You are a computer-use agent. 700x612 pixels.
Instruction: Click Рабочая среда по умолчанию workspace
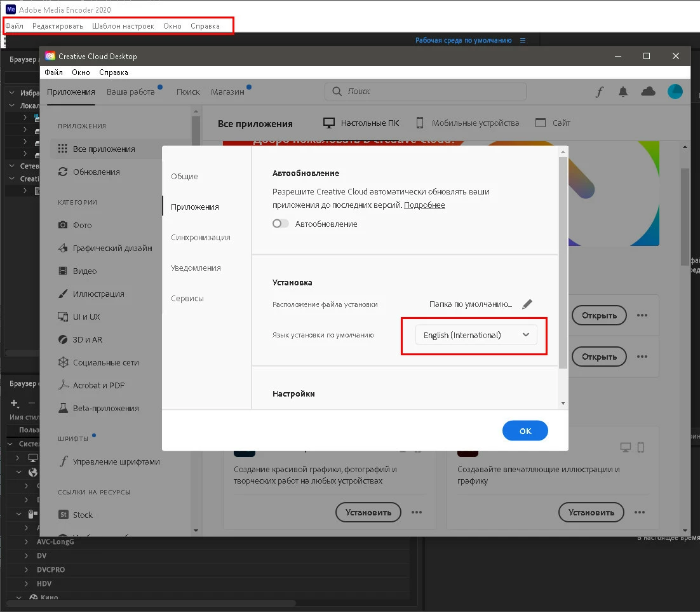(464, 40)
